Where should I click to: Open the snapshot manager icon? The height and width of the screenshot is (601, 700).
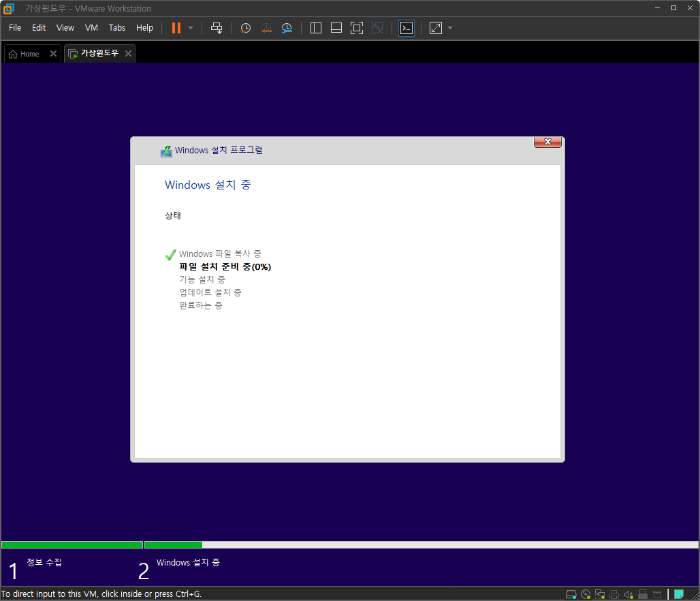[287, 28]
